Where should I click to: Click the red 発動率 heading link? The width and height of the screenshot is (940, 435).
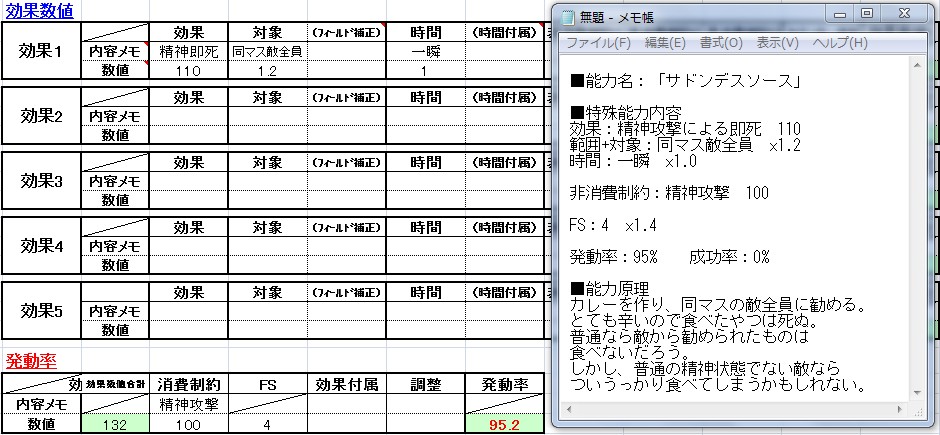point(30,360)
